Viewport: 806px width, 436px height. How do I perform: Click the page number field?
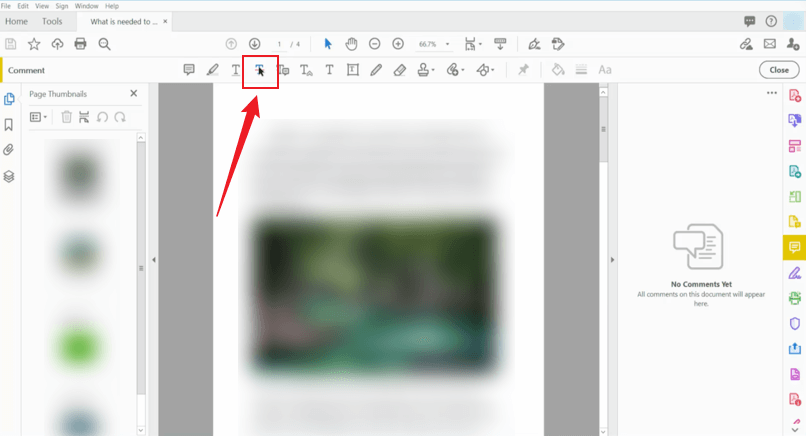pos(279,44)
